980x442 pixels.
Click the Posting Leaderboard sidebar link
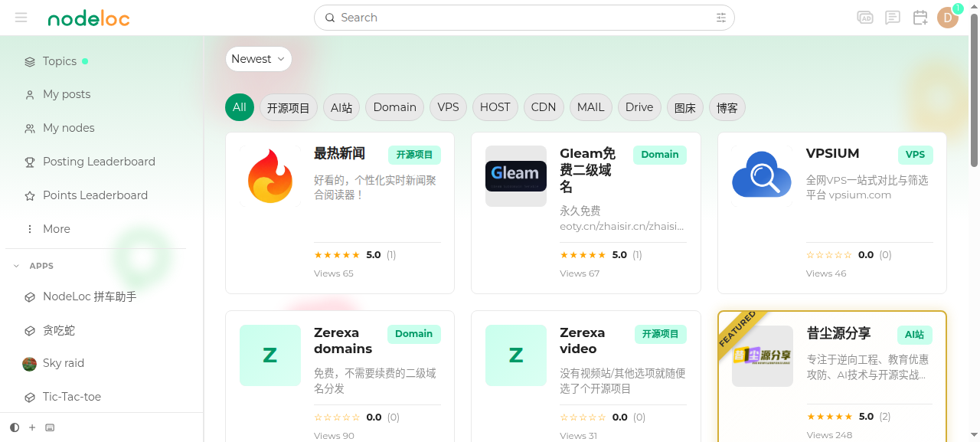(99, 162)
